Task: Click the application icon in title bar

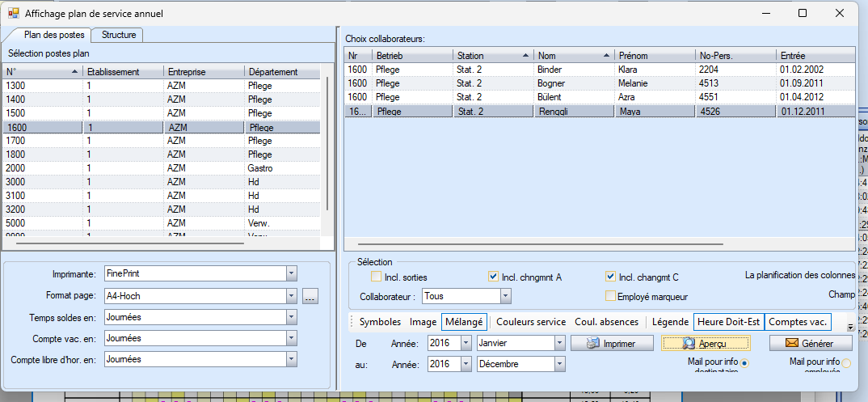Action: click(13, 13)
